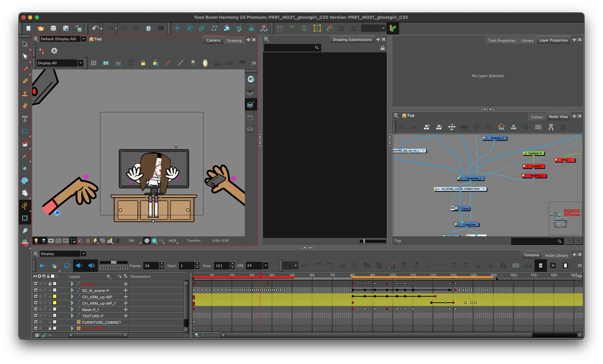
Task: Click the Undo arrow icon
Action: [96, 28]
